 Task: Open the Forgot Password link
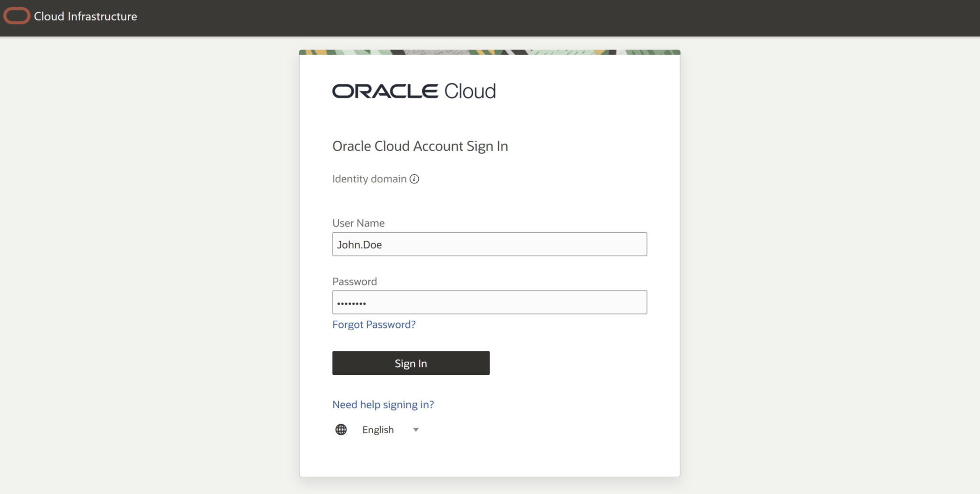[374, 325]
